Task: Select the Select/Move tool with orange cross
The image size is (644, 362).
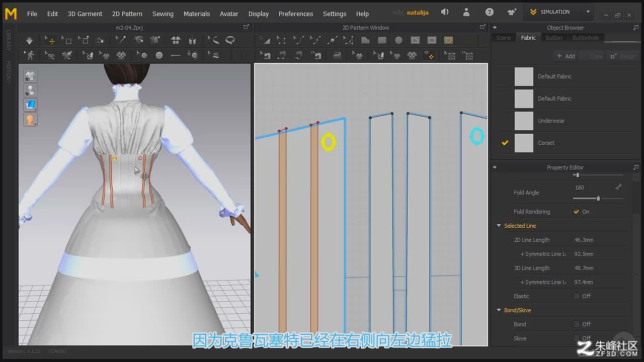Action: click(50, 40)
